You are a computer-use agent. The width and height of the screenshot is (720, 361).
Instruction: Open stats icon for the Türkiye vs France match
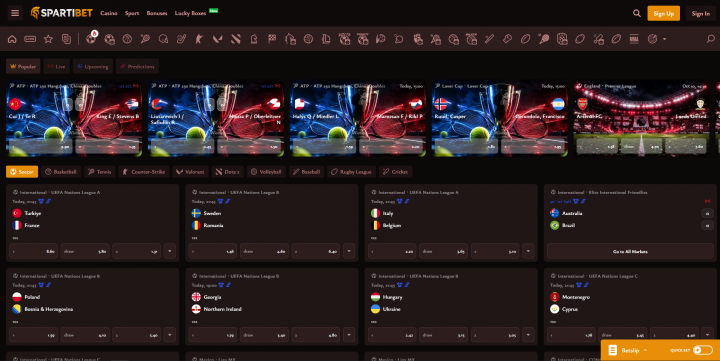pos(49,201)
